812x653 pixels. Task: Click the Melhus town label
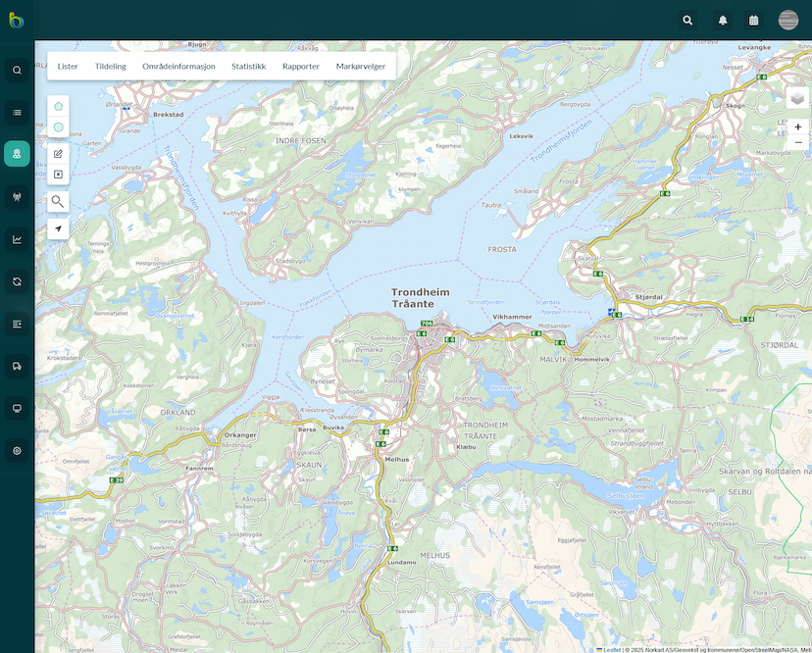click(397, 459)
